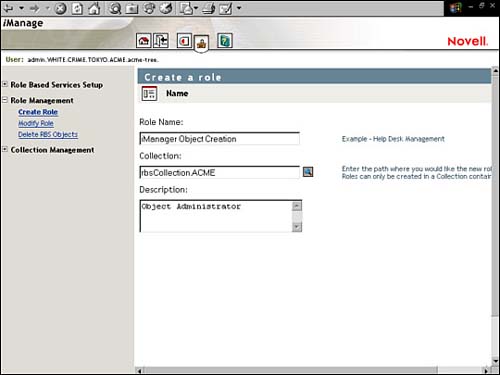The image size is (500, 375).
Task: Expand Role Based Services Setup
Action: click(x=5, y=84)
